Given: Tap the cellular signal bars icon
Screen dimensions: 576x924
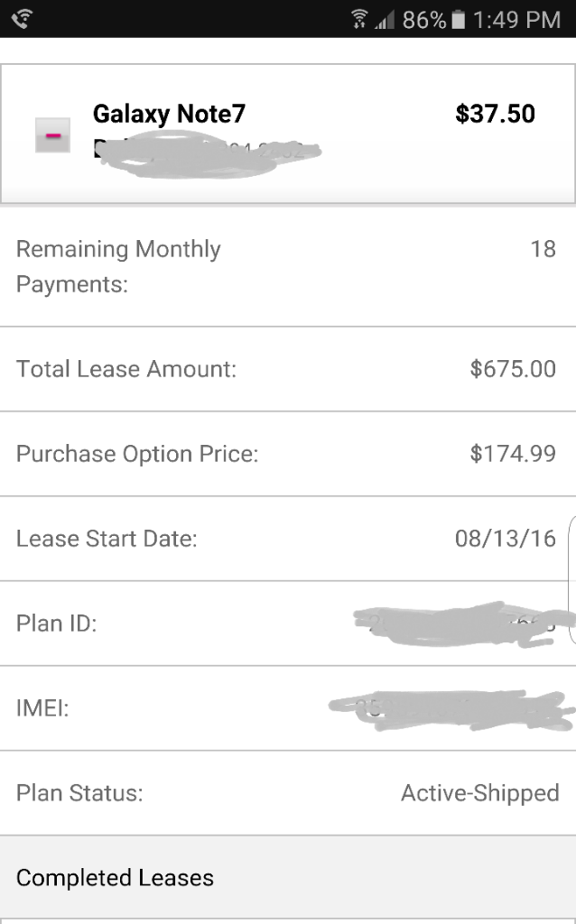Looking at the screenshot, I should click(x=385, y=22).
